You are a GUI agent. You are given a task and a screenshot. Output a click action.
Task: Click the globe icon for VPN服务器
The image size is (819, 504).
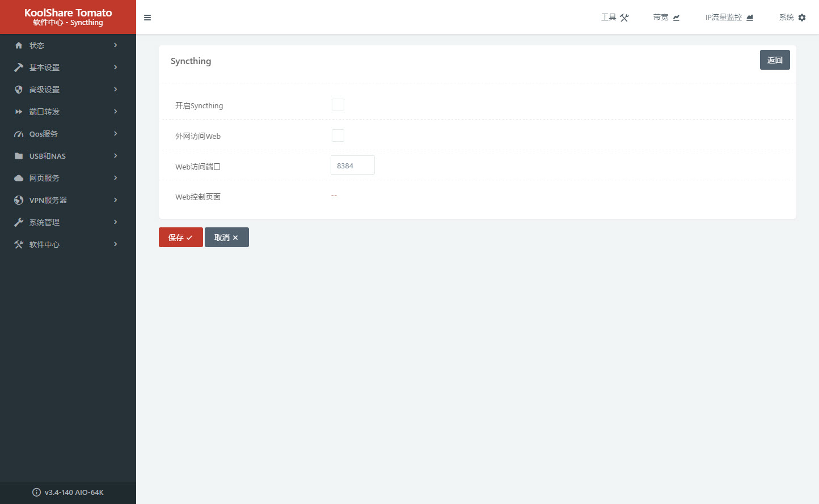pos(19,200)
